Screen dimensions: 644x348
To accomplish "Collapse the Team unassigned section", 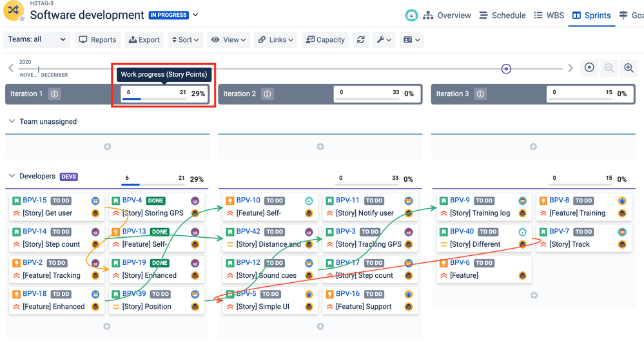I will 12,121.
